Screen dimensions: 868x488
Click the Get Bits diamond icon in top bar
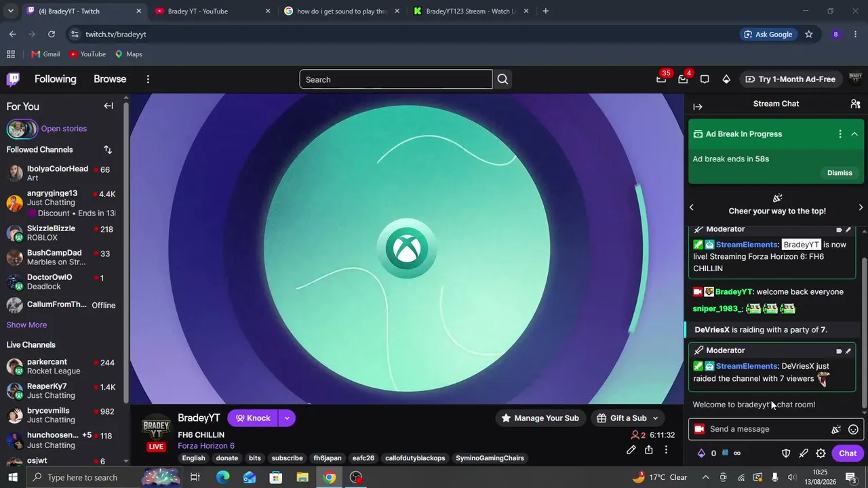[726, 79]
